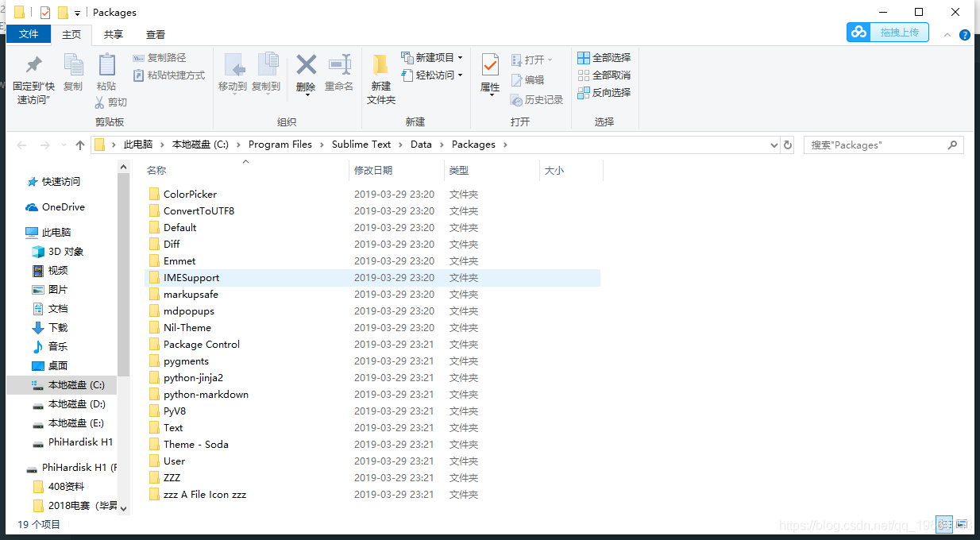The height and width of the screenshot is (540, 980).
Task: Click the Rename icon
Action: pyautogui.click(x=340, y=64)
